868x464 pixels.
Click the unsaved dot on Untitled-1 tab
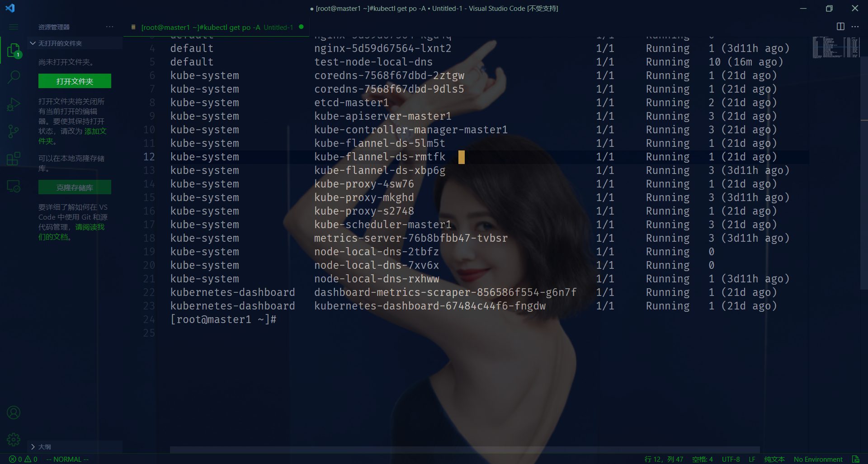click(301, 27)
